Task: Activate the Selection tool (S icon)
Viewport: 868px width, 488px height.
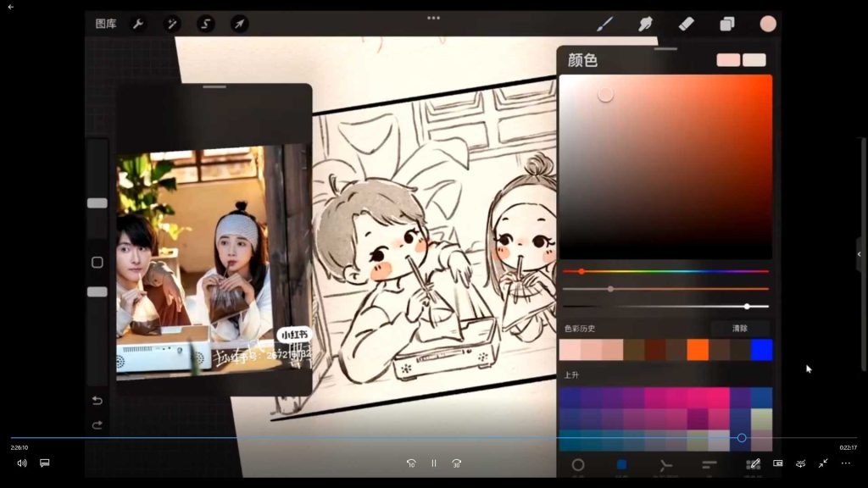Action: point(206,24)
